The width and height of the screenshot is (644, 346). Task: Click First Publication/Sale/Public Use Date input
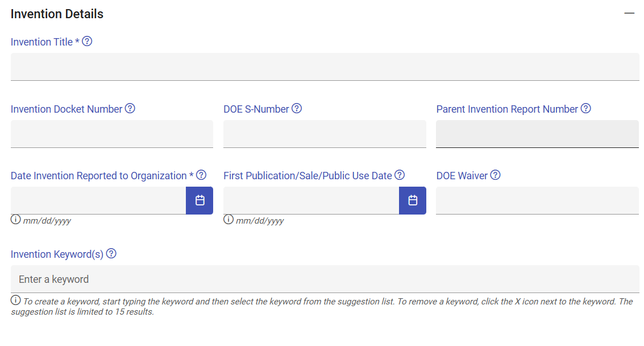click(311, 200)
